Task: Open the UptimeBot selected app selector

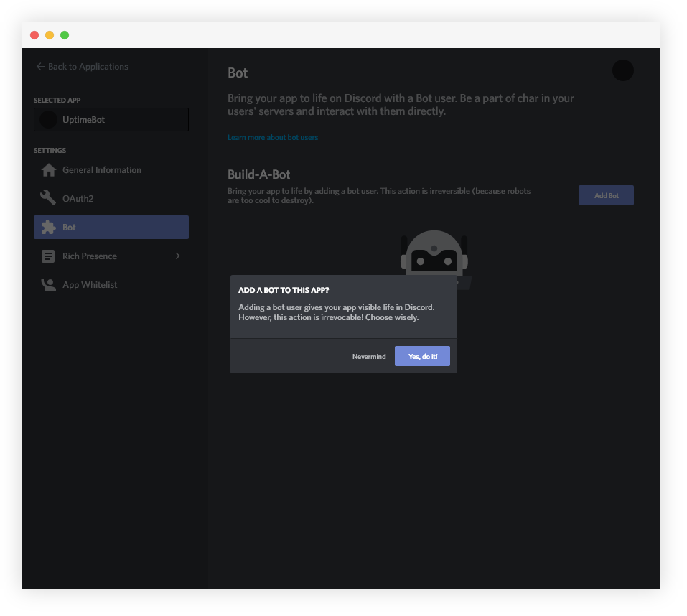Action: [x=111, y=120]
